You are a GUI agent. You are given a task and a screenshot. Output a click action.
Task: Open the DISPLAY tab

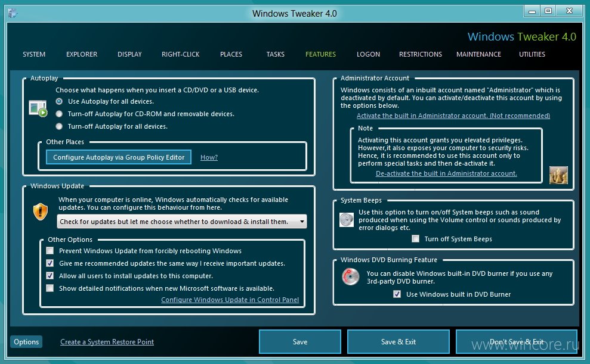[129, 54]
